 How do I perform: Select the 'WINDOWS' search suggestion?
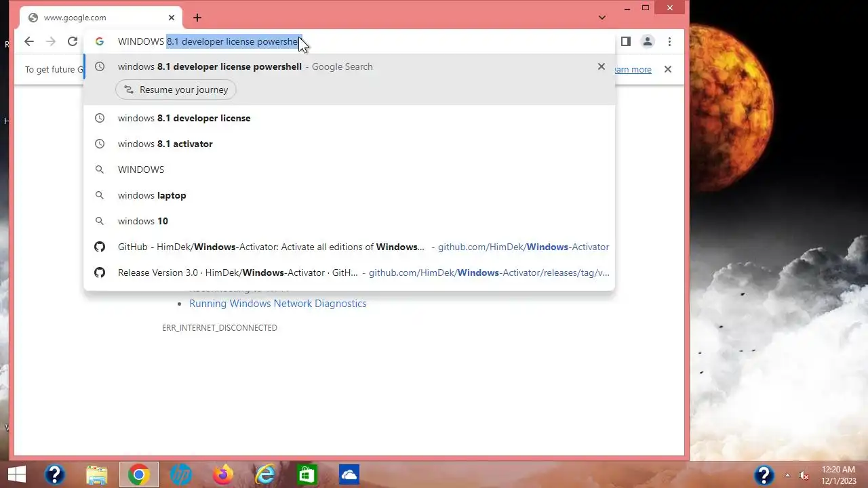(349, 169)
